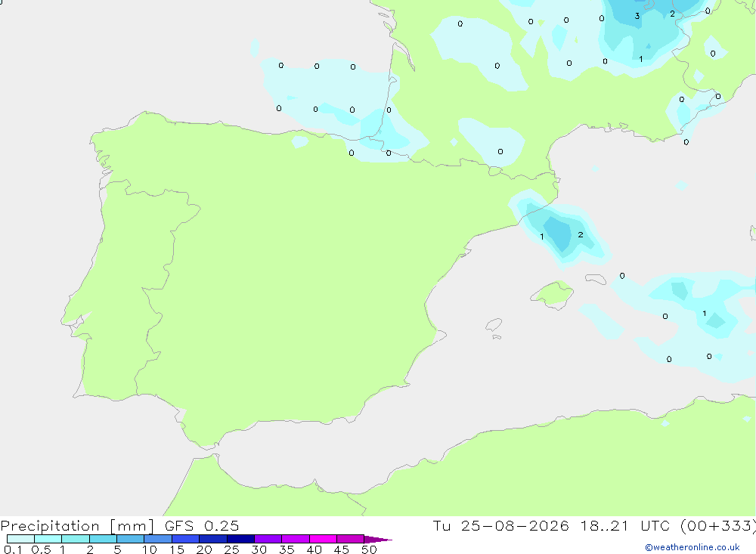The height and width of the screenshot is (554, 756).
Task: Pick the 5–10 mm legend color swatch
Action: (131, 539)
